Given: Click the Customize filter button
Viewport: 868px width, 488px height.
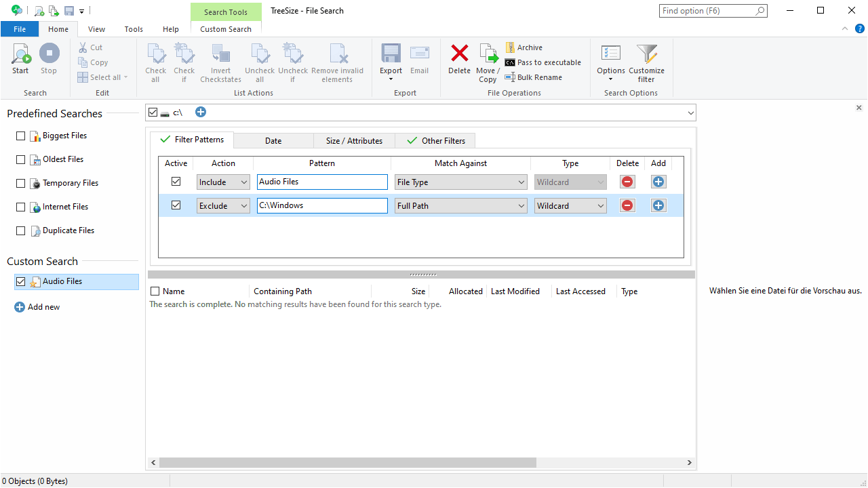Looking at the screenshot, I should tap(646, 62).
